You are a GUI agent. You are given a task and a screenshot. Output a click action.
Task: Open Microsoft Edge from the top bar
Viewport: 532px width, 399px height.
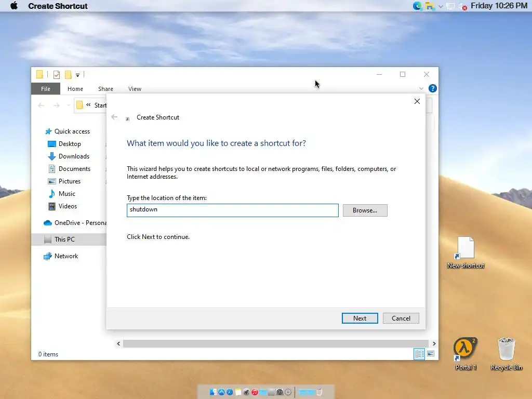(417, 6)
